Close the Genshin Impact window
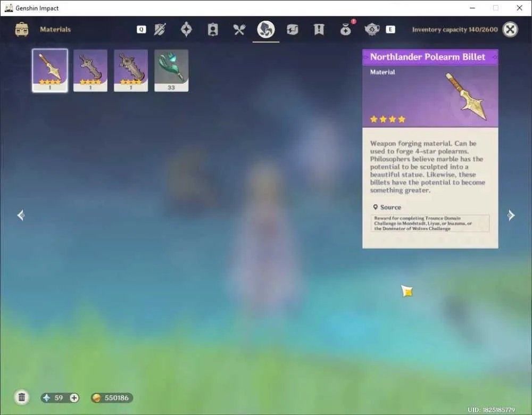This screenshot has width=532, height=415. pos(519,8)
